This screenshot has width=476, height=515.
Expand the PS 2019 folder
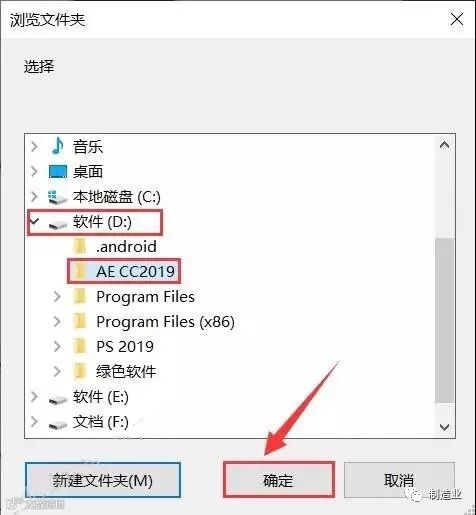[x=57, y=346]
